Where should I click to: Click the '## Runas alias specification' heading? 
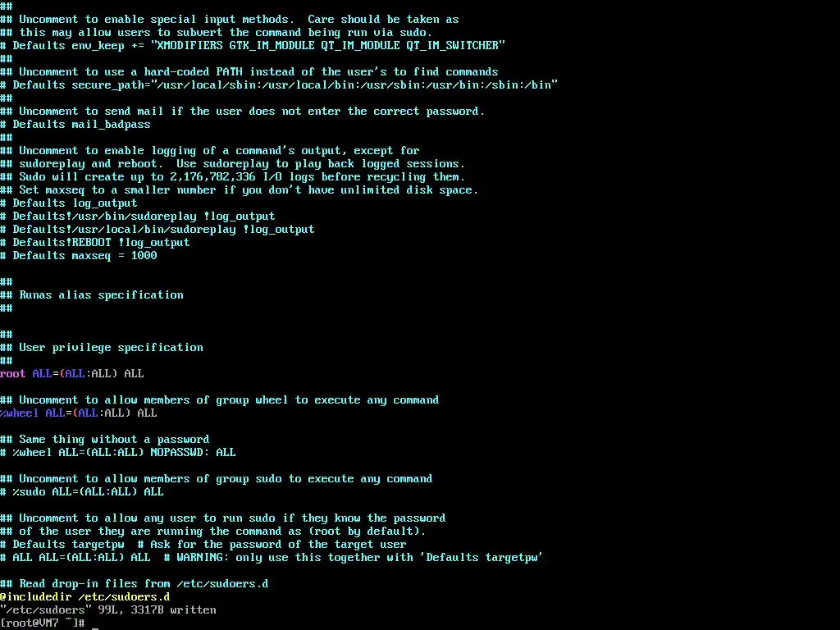(x=92, y=294)
